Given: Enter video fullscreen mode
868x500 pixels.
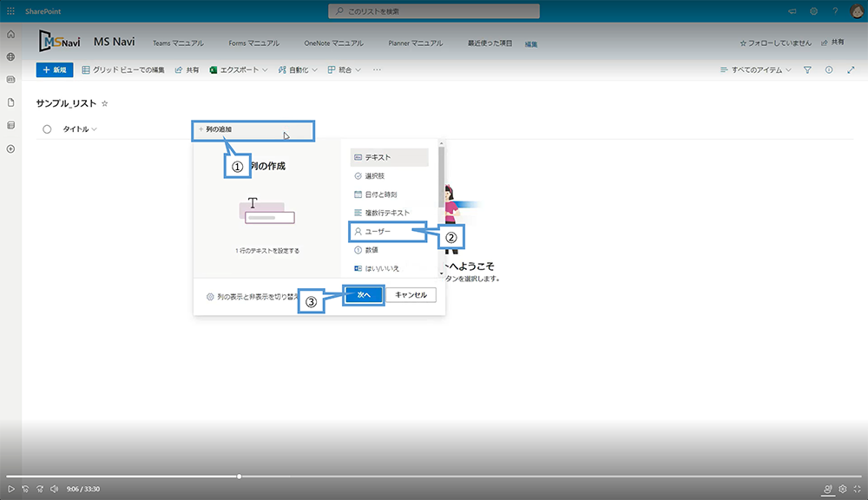Looking at the screenshot, I should click(857, 489).
